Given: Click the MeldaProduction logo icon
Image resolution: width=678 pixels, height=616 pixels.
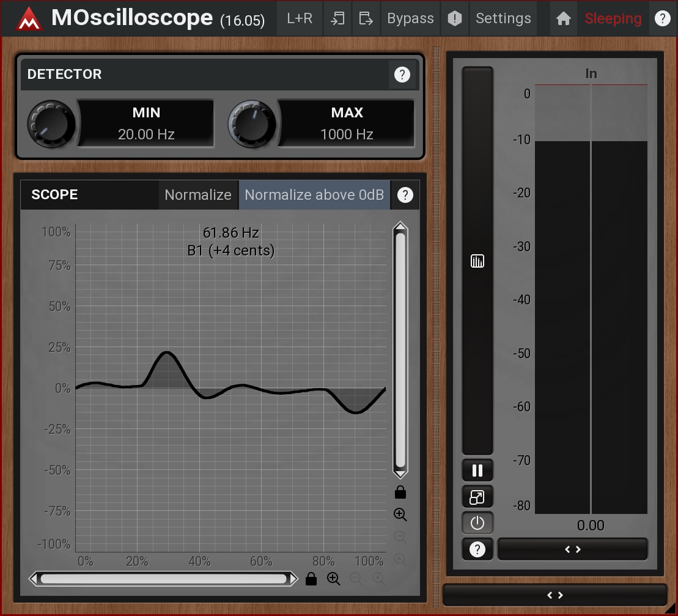Looking at the screenshot, I should click(29, 18).
